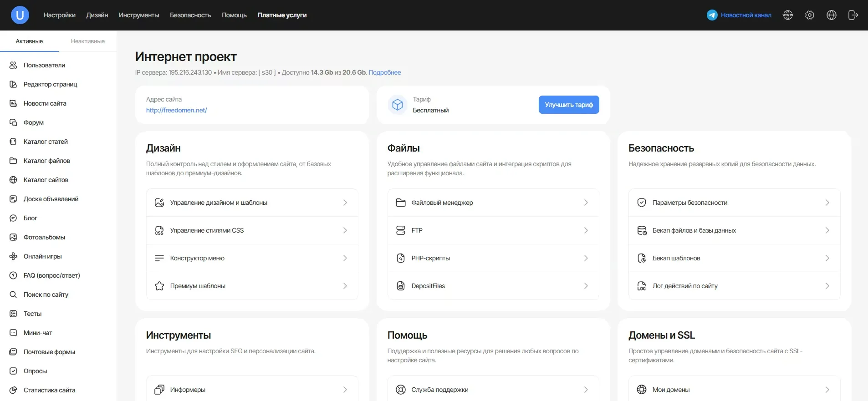
Task: Click the CSS file icon in Дизайн card
Action: (159, 230)
